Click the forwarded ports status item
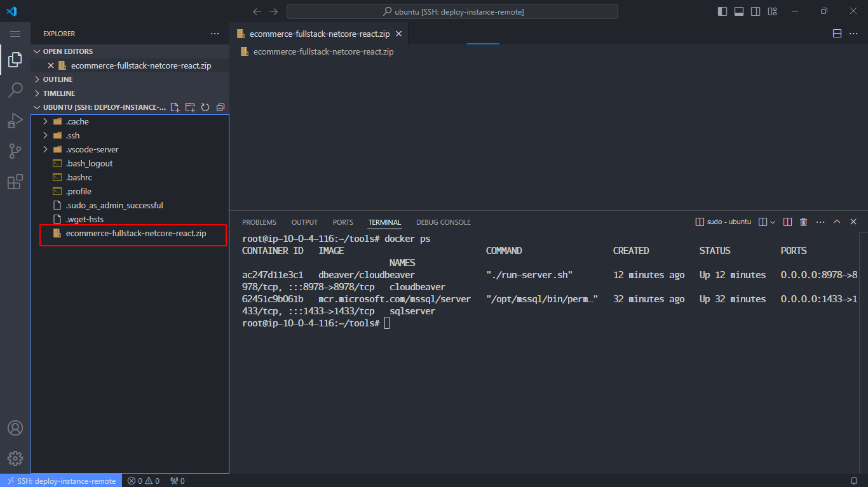This screenshot has width=868, height=487. point(177,481)
